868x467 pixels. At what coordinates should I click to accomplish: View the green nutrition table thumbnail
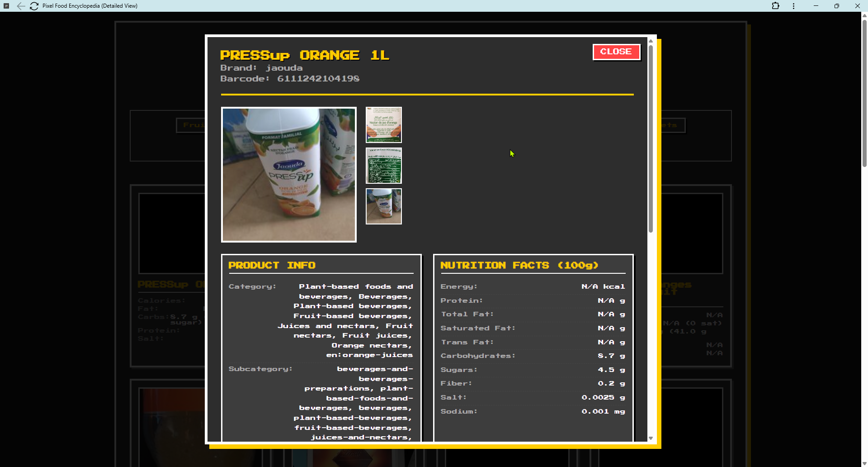(x=384, y=166)
